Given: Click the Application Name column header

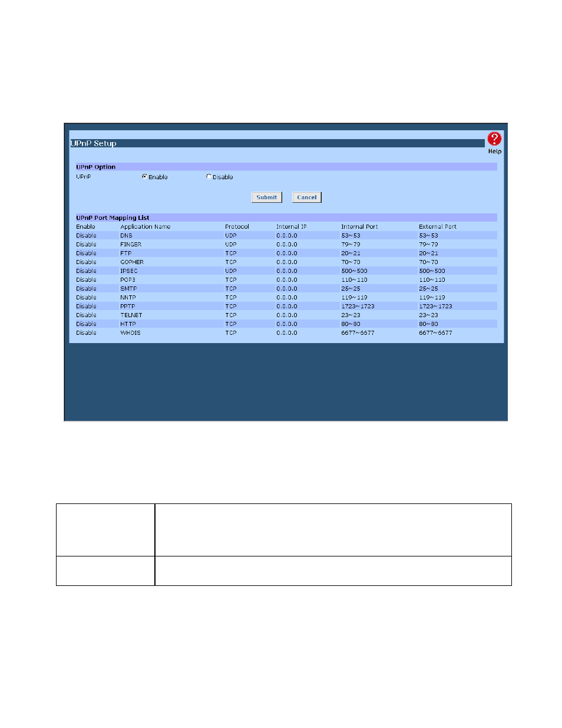Looking at the screenshot, I should pyautogui.click(x=146, y=227).
